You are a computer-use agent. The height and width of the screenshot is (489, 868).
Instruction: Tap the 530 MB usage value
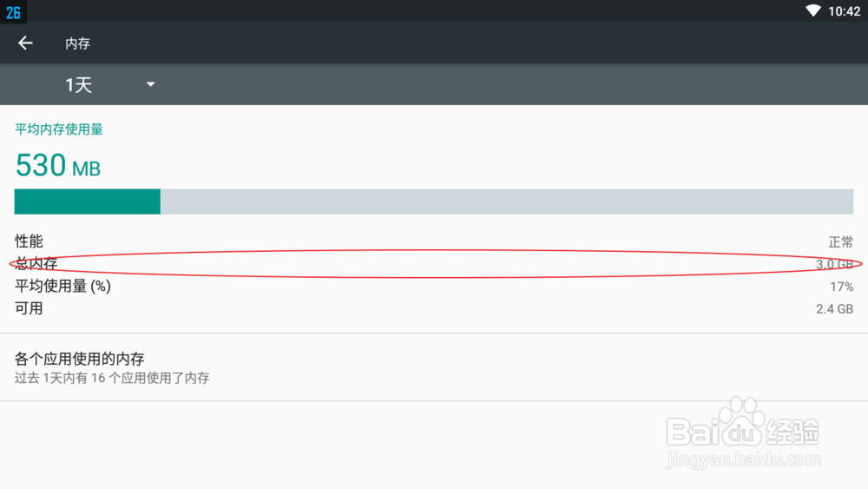coord(58,166)
